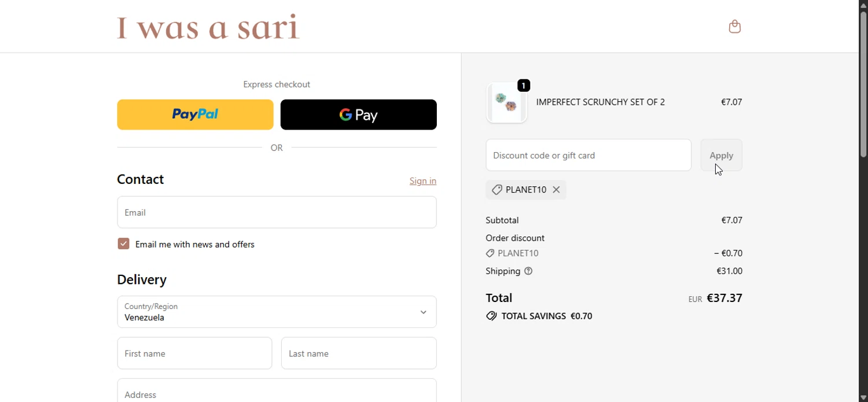This screenshot has height=402, width=868.
Task: Click the TOTAL SAVINGS €0.70 line
Action: click(539, 316)
